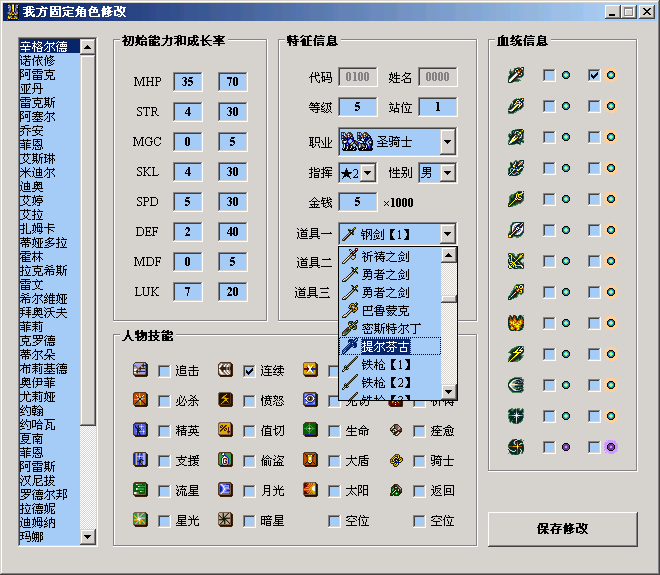The height and width of the screenshot is (575, 660).
Task: Click the last bloodline icon with purple markers
Action: pos(516,447)
